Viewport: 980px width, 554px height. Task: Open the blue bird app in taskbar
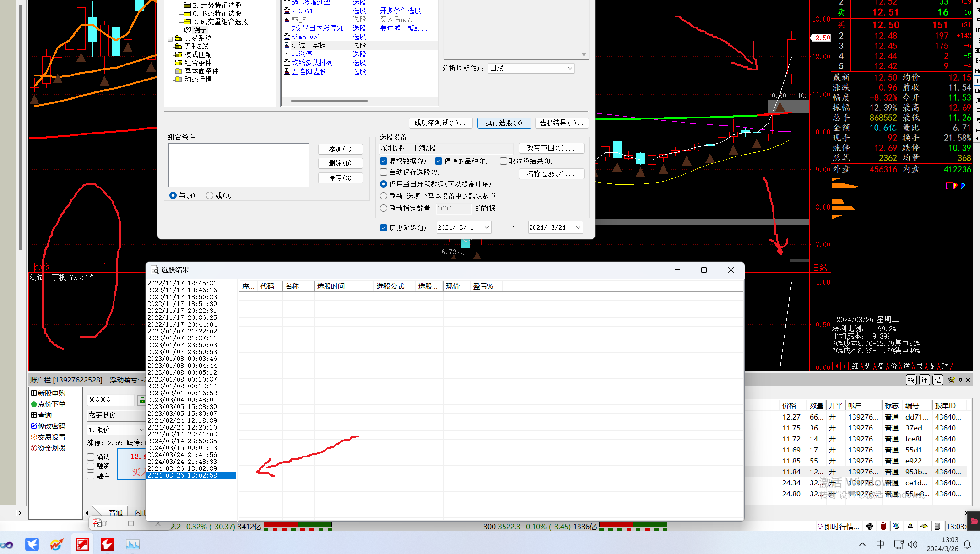pos(32,544)
